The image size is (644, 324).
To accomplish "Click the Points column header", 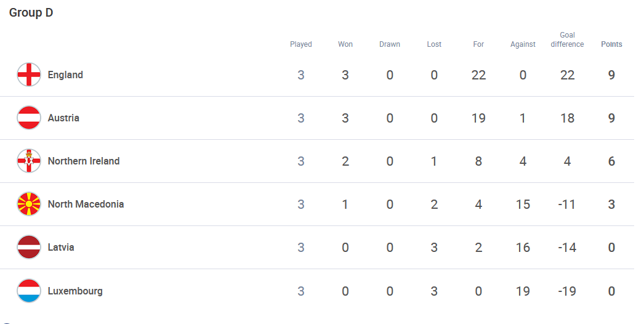I will click(611, 44).
